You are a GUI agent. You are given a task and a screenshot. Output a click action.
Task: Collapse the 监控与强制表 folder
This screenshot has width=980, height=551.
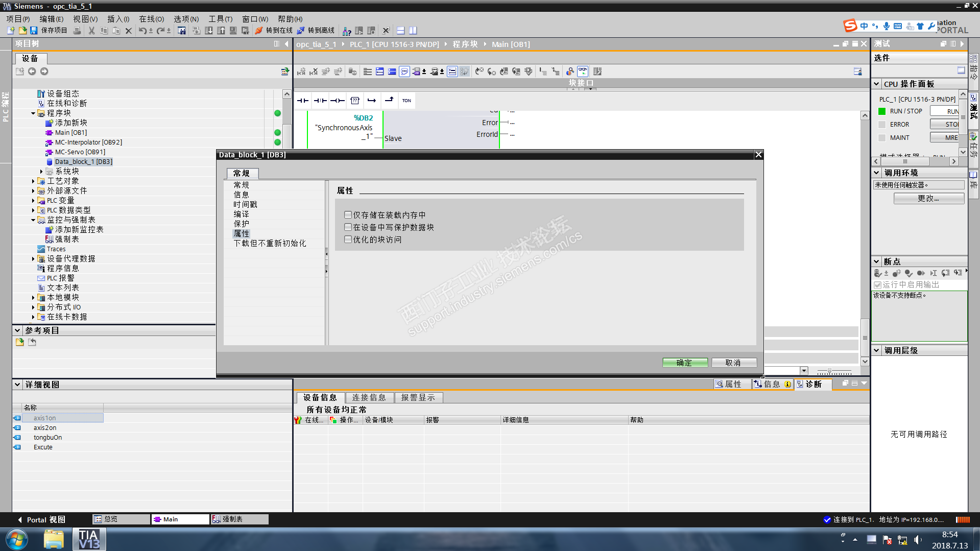pos(33,220)
